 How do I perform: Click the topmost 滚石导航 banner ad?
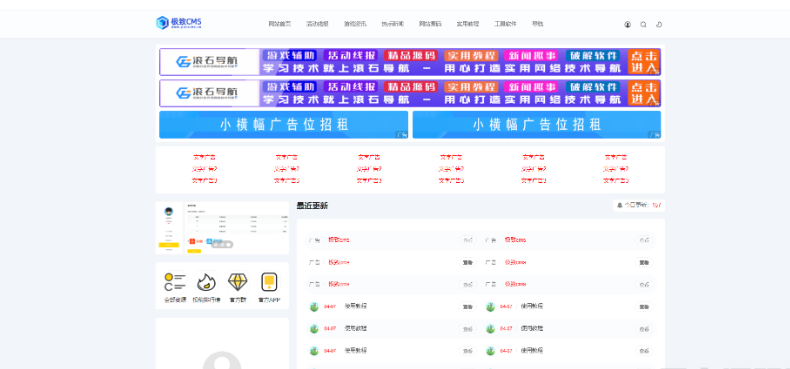tap(410, 62)
